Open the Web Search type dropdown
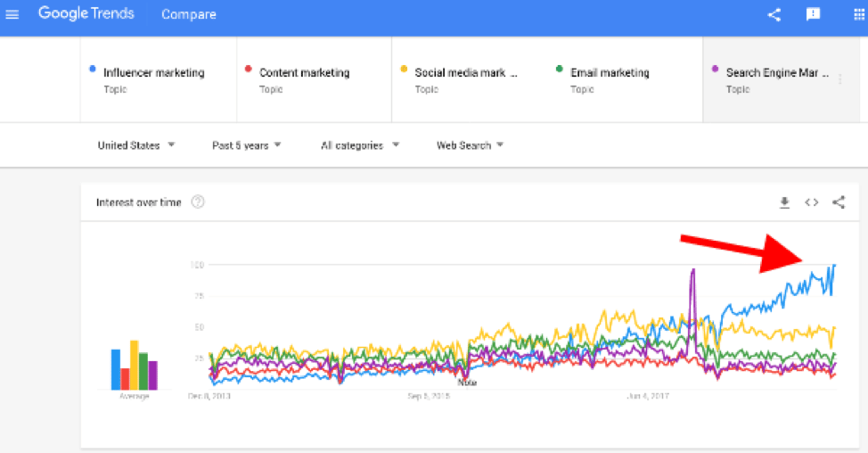Image resolution: width=868 pixels, height=453 pixels. [x=470, y=145]
